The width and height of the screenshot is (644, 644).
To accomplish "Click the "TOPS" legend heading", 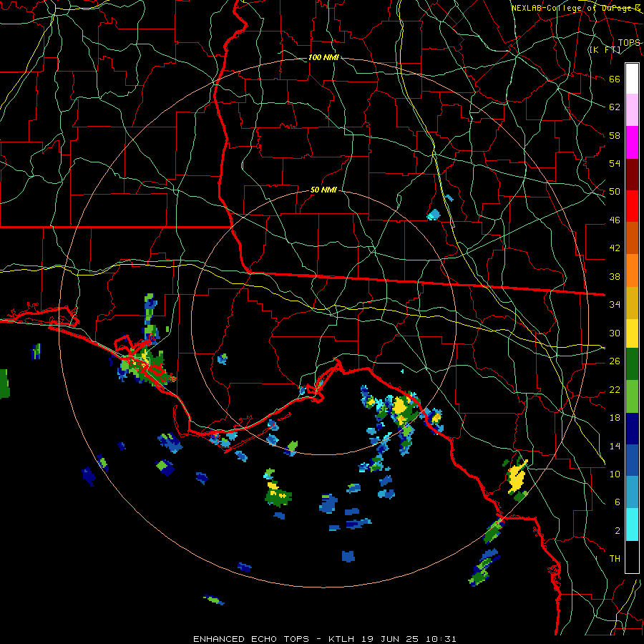I will coord(629,43).
